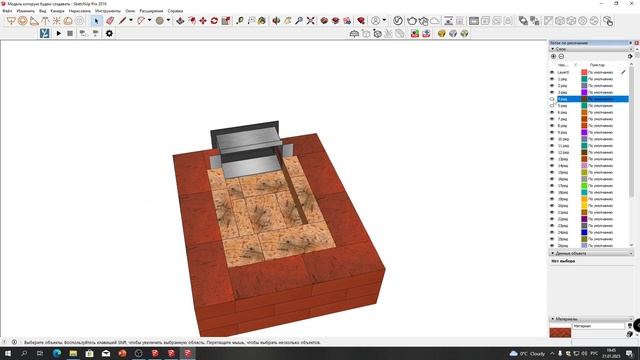Open the user account dropdown arrow
The width and height of the screenshot is (640, 360).
[384, 20]
